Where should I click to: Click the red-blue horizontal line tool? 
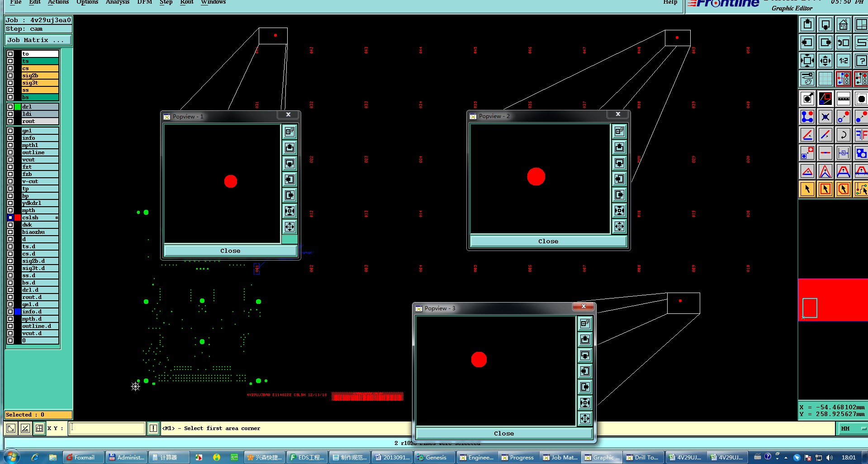point(825,153)
